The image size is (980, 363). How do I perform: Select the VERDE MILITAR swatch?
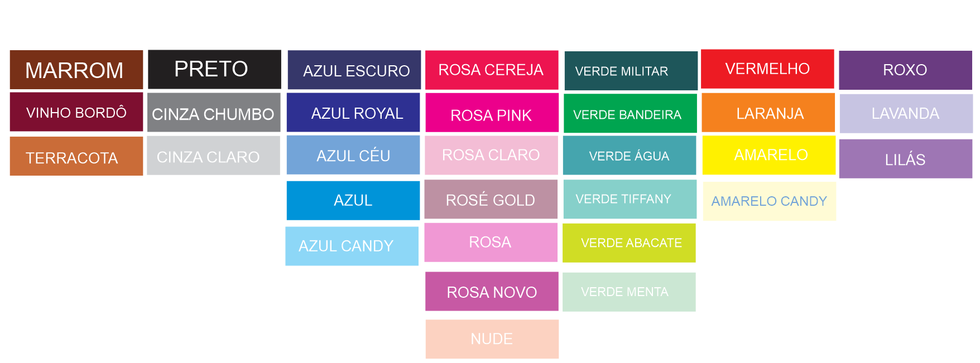[x=631, y=71]
